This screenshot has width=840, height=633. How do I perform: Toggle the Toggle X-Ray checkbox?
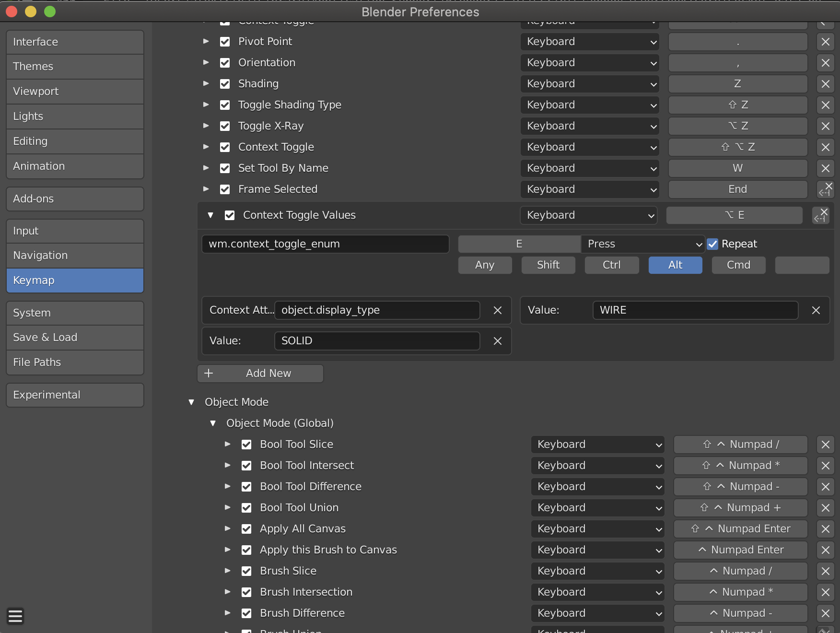(x=225, y=126)
